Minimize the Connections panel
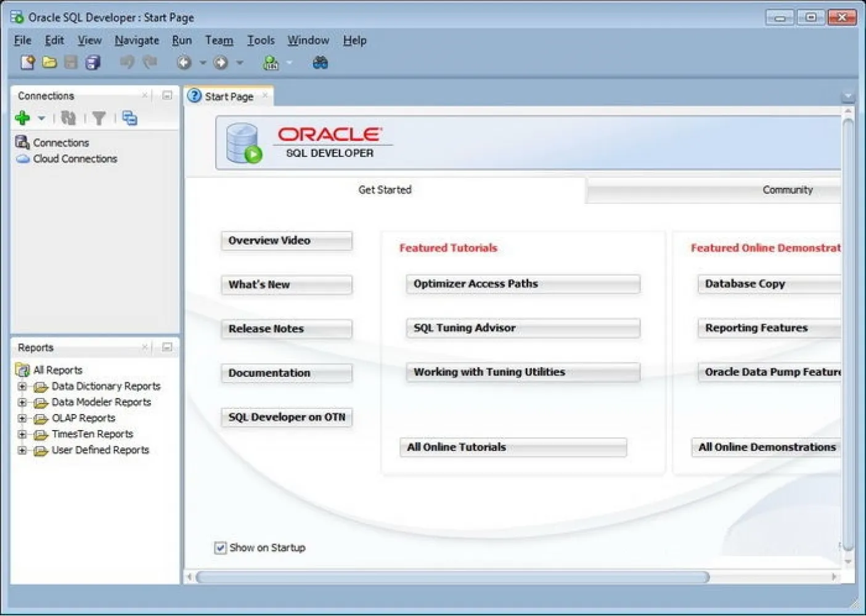866x616 pixels. [x=167, y=95]
